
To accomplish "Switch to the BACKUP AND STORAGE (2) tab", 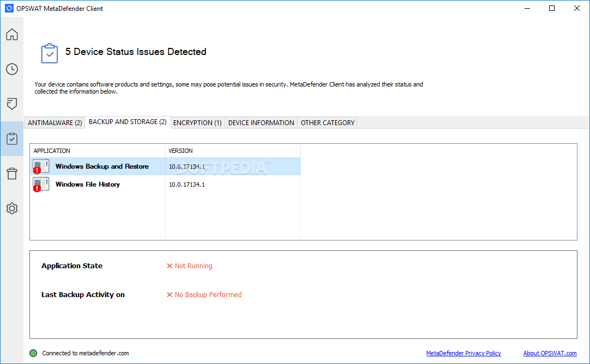I will [127, 122].
